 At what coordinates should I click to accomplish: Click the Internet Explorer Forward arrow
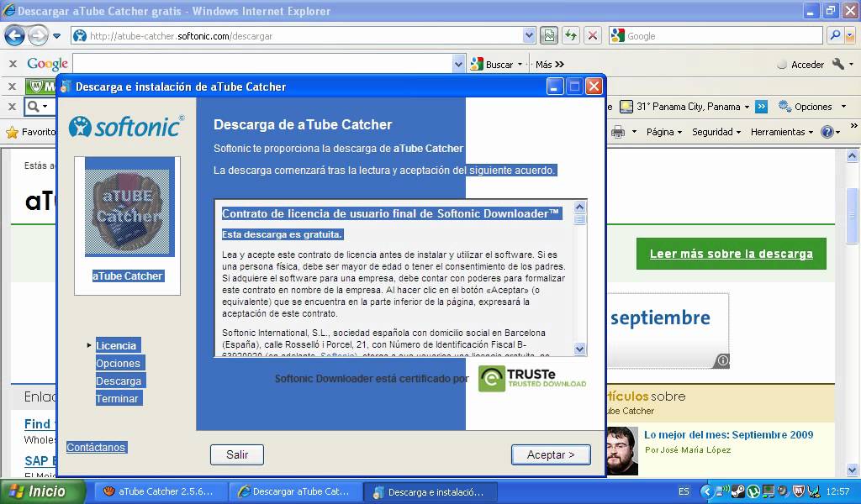coord(38,36)
